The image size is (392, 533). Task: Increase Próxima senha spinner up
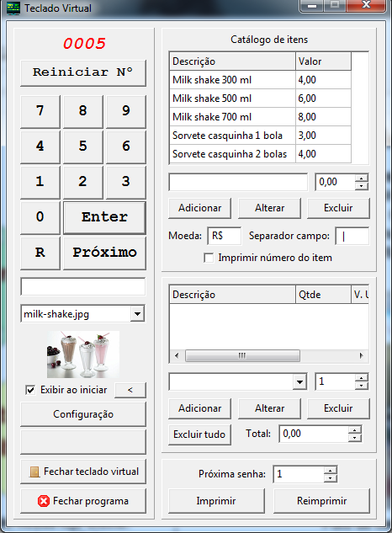click(x=331, y=471)
